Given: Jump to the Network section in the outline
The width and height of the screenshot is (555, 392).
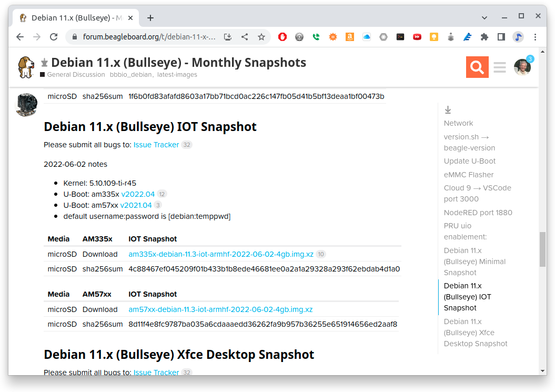Looking at the screenshot, I should 458,123.
